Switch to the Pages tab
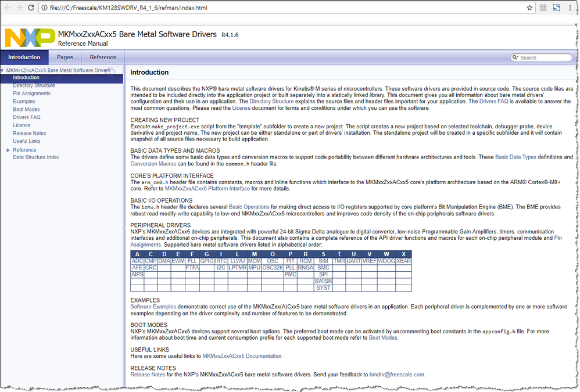Screen dimensions: 580x392 tap(65, 57)
